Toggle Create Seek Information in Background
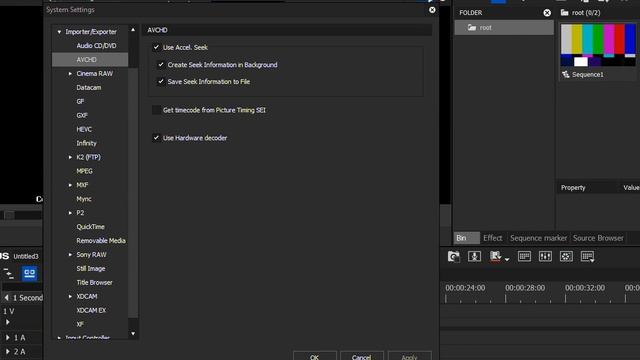This screenshot has height=360, width=640. [161, 64]
